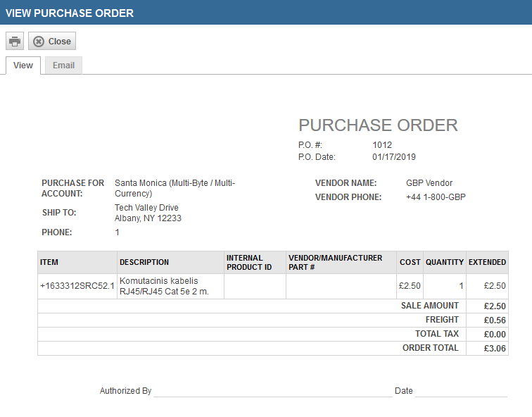Click the P.O. number 1012
Image resolution: width=532 pixels, height=417 pixels.
pos(382,145)
